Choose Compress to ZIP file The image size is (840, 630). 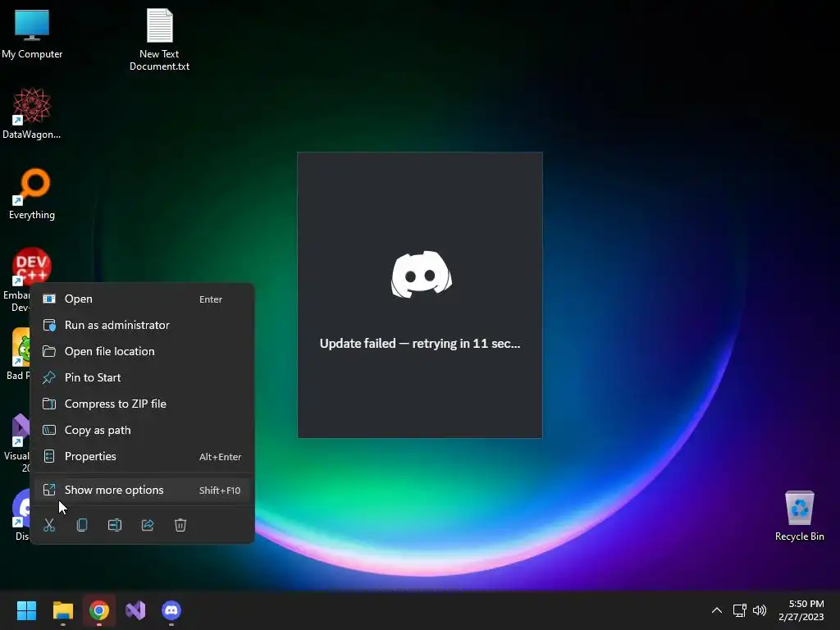(x=142, y=404)
